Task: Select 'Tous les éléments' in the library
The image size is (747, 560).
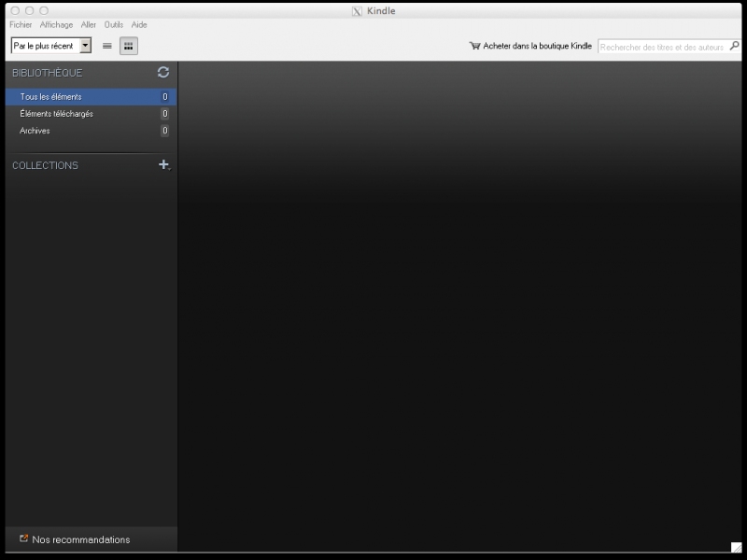Action: coord(50,97)
